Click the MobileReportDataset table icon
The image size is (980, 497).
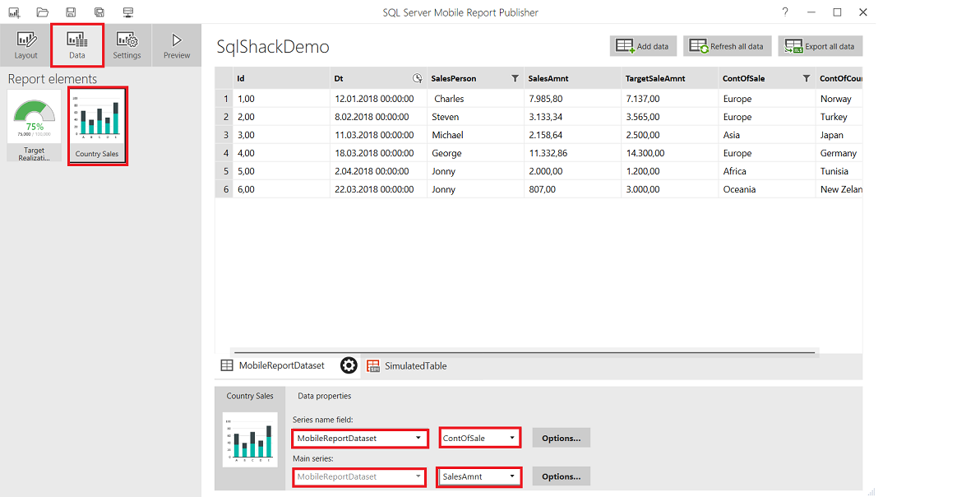tap(227, 365)
